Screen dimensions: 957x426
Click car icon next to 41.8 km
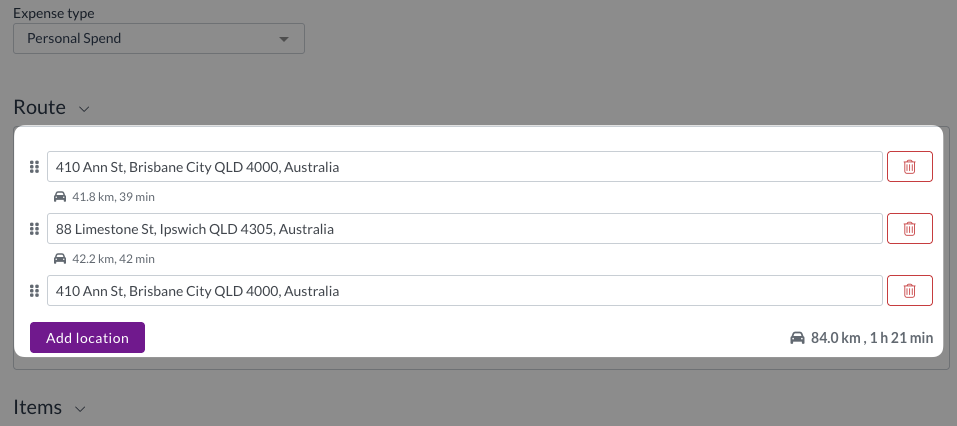pyautogui.click(x=60, y=197)
